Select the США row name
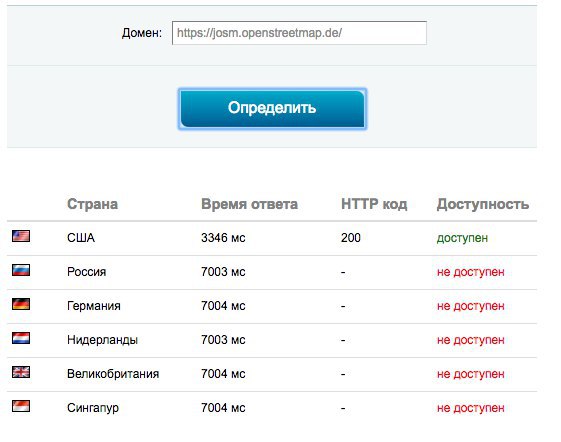Screen dimensions: 561x442 coord(81,238)
